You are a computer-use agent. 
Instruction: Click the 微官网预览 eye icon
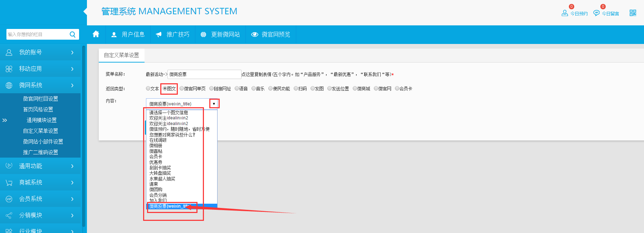[255, 35]
